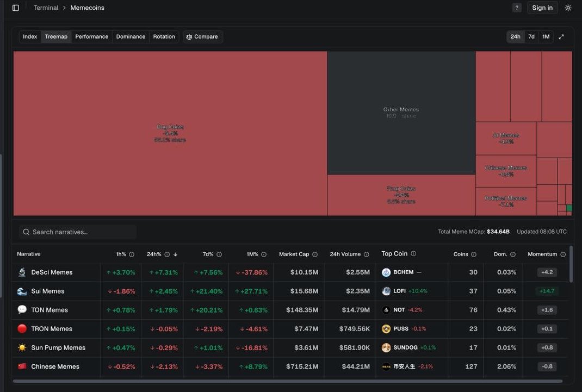Viewport: 582px width, 392px height.
Task: Click the NOT coin logo
Action: pyautogui.click(x=386, y=310)
